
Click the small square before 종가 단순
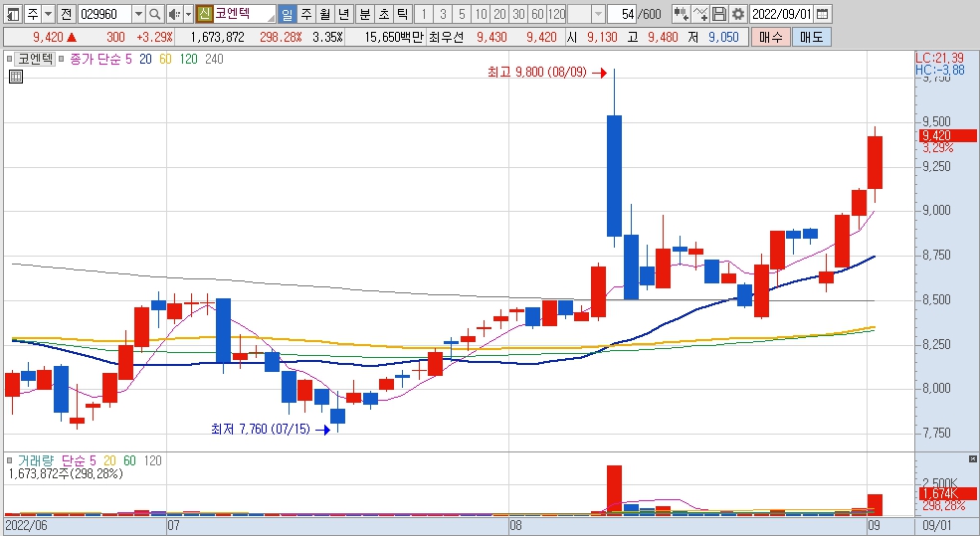(x=62, y=60)
